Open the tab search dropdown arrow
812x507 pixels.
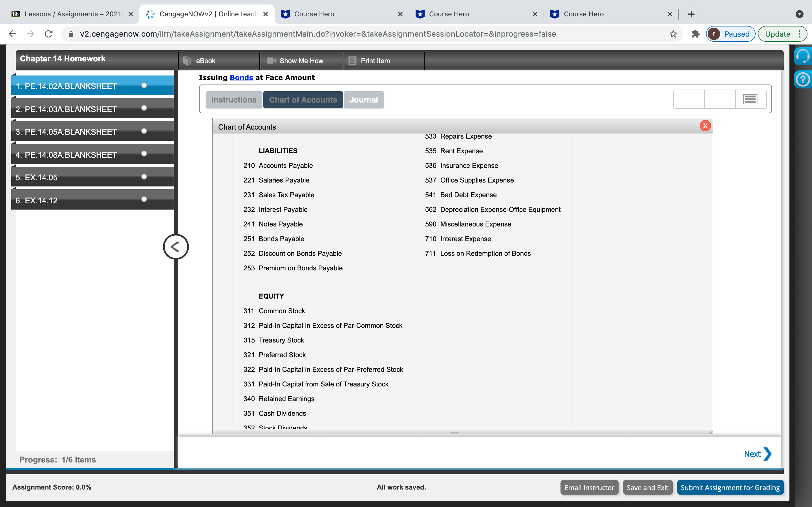799,14
